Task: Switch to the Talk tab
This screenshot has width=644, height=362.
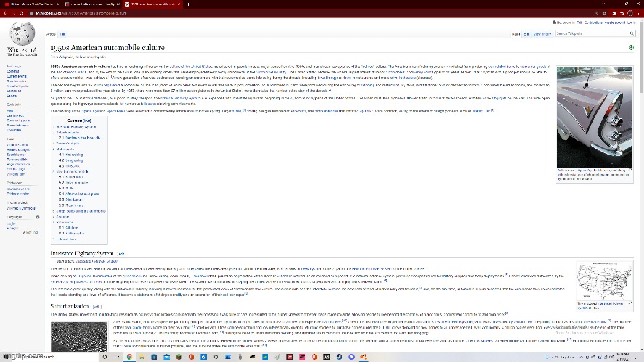Action: pyautogui.click(x=63, y=34)
